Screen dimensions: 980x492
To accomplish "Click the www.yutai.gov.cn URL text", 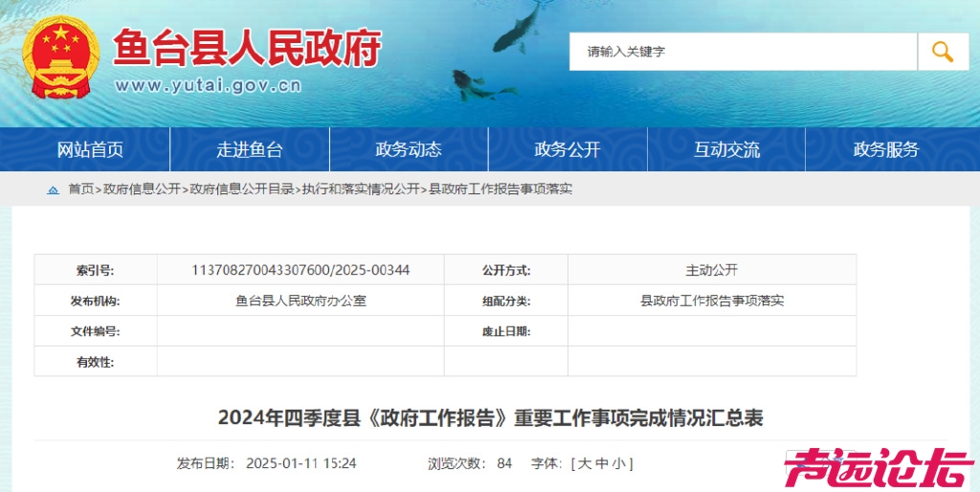I will (208, 86).
